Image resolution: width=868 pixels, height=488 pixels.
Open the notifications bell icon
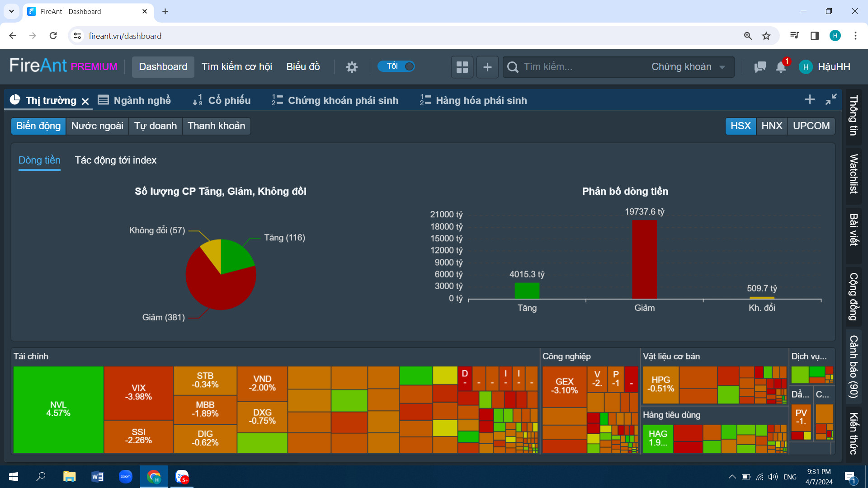(781, 67)
